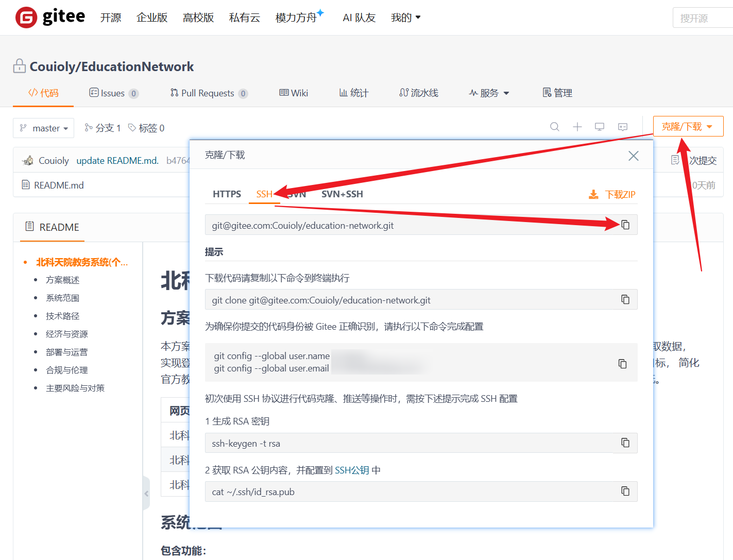This screenshot has height=560, width=733.
Task: Jump to 主要风险与对策 outline item
Action: [75, 388]
